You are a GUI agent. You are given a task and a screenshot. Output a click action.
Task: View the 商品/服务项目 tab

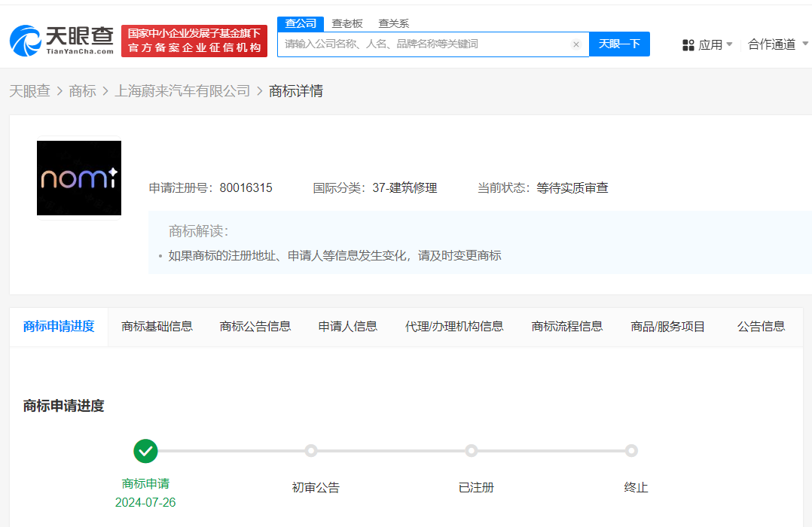coord(667,327)
